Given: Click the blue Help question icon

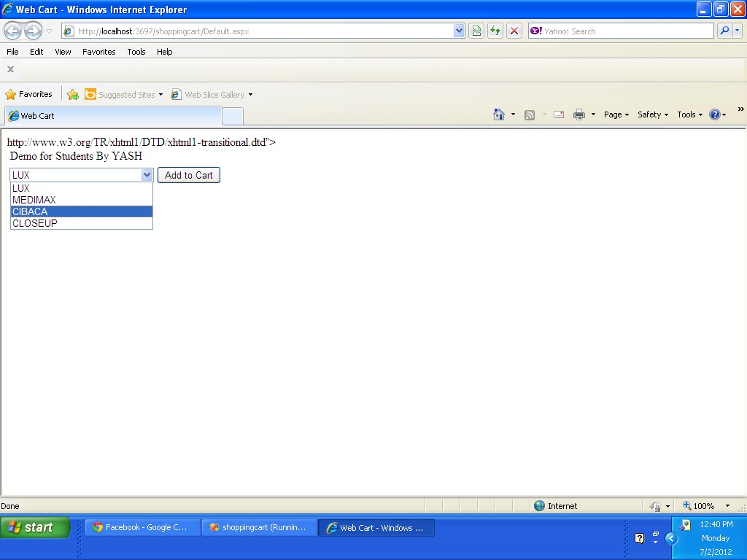Looking at the screenshot, I should (x=715, y=114).
